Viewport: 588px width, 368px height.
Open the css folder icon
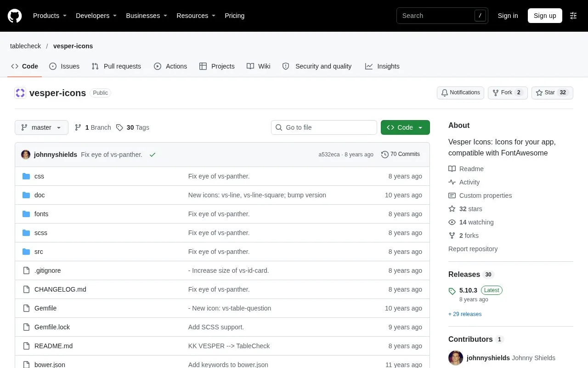click(x=26, y=176)
